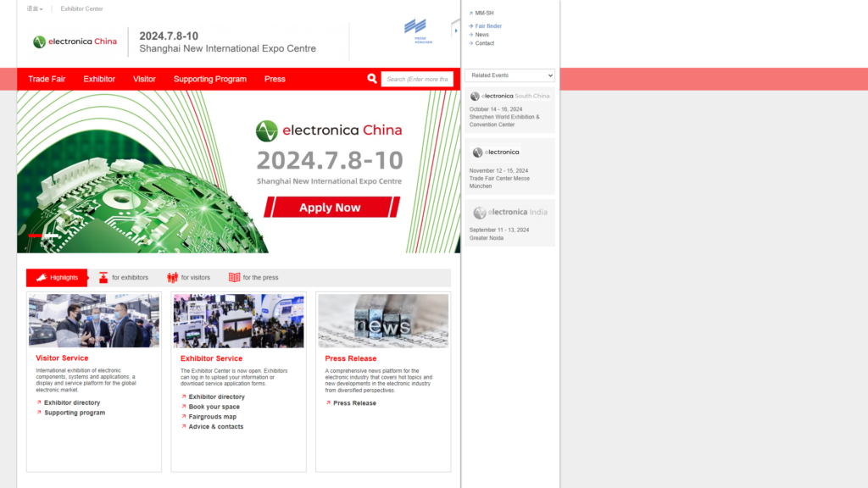Image resolution: width=868 pixels, height=488 pixels.
Task: Select the Highlights tab
Action: click(57, 278)
